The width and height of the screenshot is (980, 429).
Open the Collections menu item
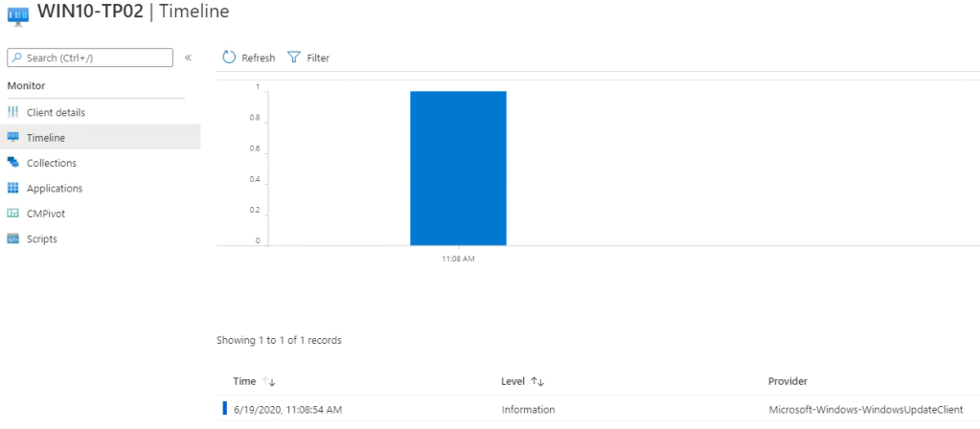(52, 163)
